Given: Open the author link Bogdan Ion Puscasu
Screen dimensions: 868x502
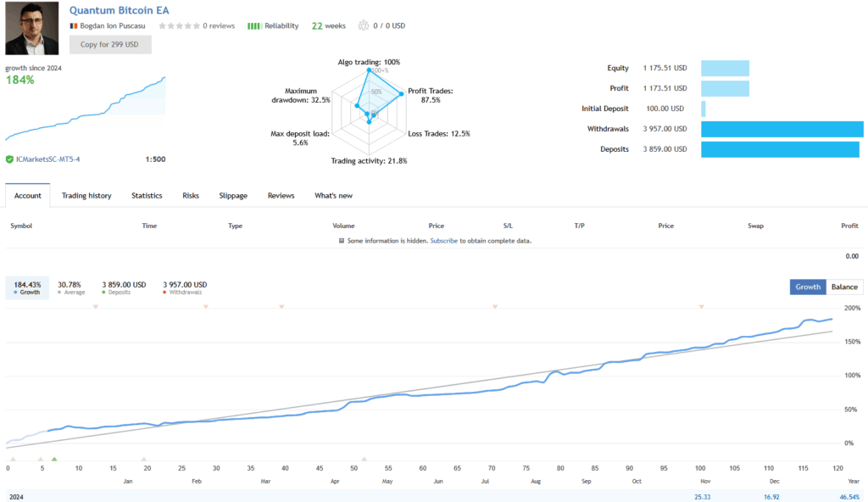Looking at the screenshot, I should 113,25.
